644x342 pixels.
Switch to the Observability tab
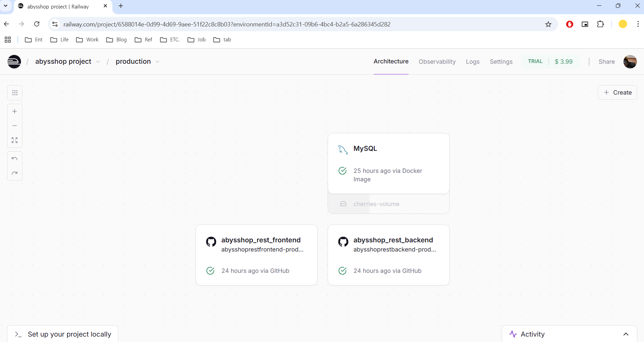pos(437,62)
